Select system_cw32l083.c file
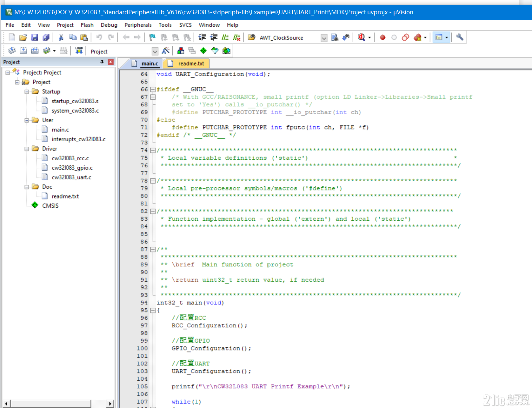Viewport: 532px width, 408px height. click(x=75, y=110)
